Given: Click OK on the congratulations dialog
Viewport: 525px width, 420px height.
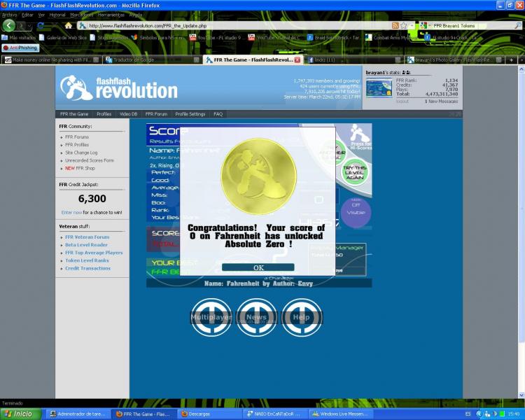Looking at the screenshot, I should [258, 267].
